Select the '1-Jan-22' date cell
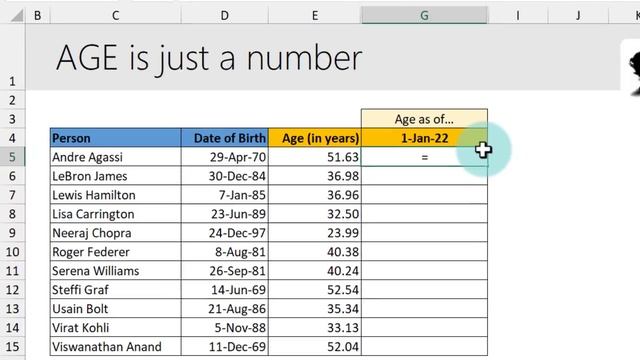Viewport: 640px width, 360px height. tap(424, 138)
